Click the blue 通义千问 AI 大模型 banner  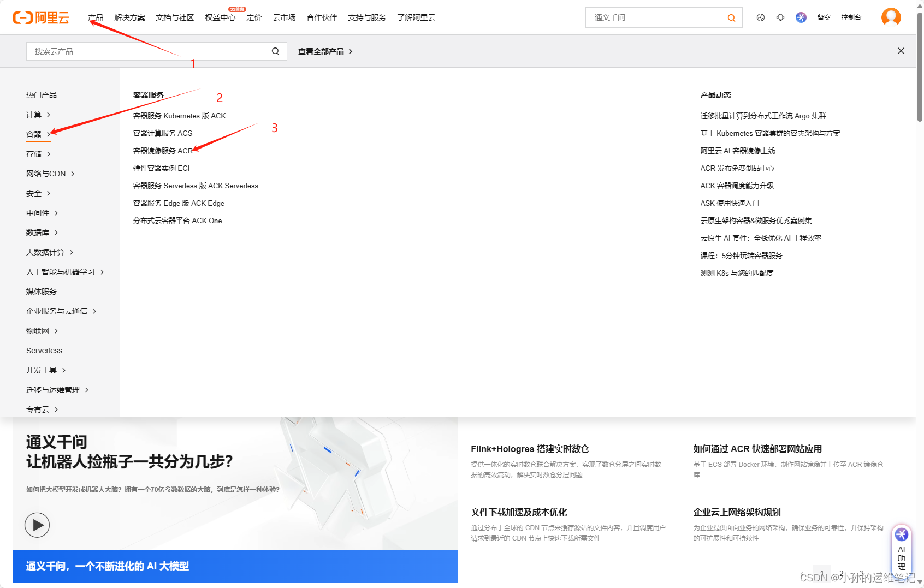click(x=235, y=566)
